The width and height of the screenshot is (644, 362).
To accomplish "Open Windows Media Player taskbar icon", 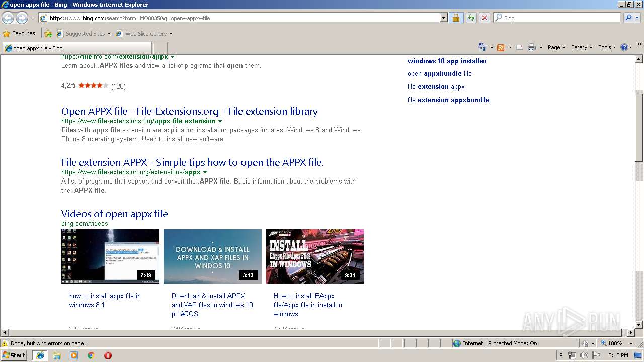I will click(x=74, y=355).
